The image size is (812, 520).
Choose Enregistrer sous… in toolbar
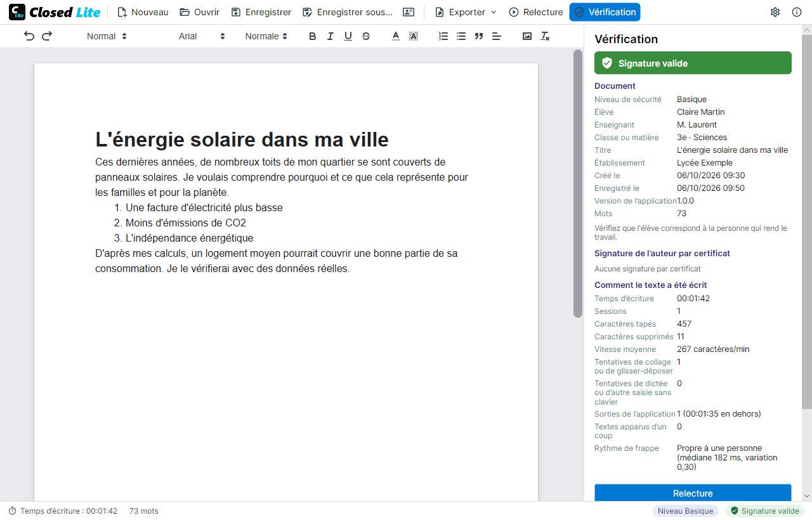[348, 12]
